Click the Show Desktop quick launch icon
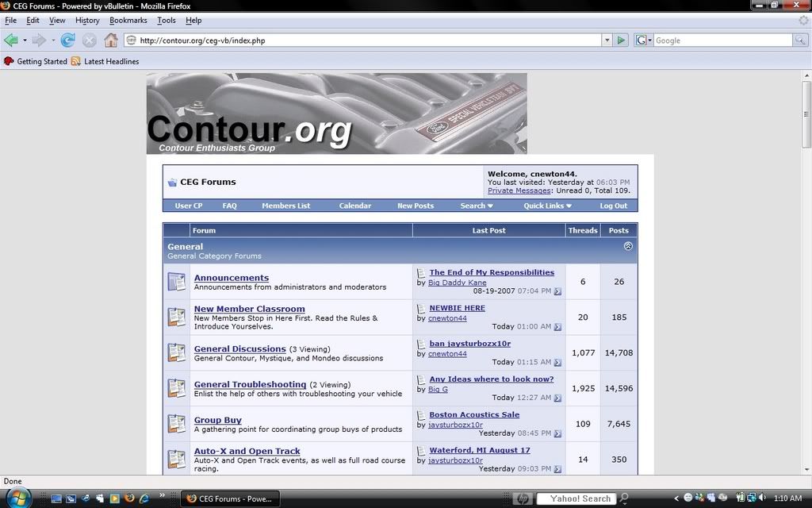This screenshot has height=508, width=812. click(56, 498)
